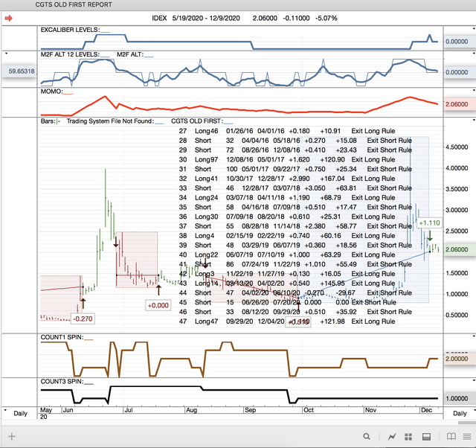Select trade row 32 Long 10/30/17
476x448 pixels.
coord(287,179)
